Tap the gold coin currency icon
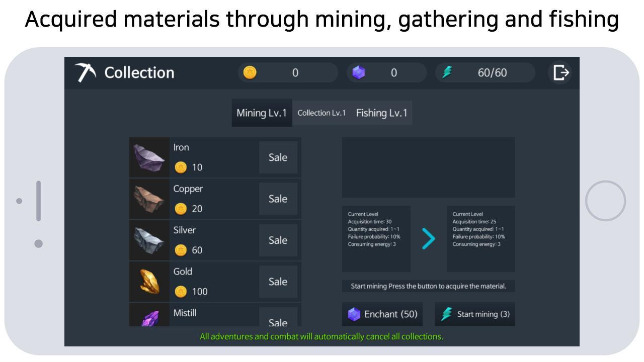This screenshot has width=644, height=362. (250, 72)
